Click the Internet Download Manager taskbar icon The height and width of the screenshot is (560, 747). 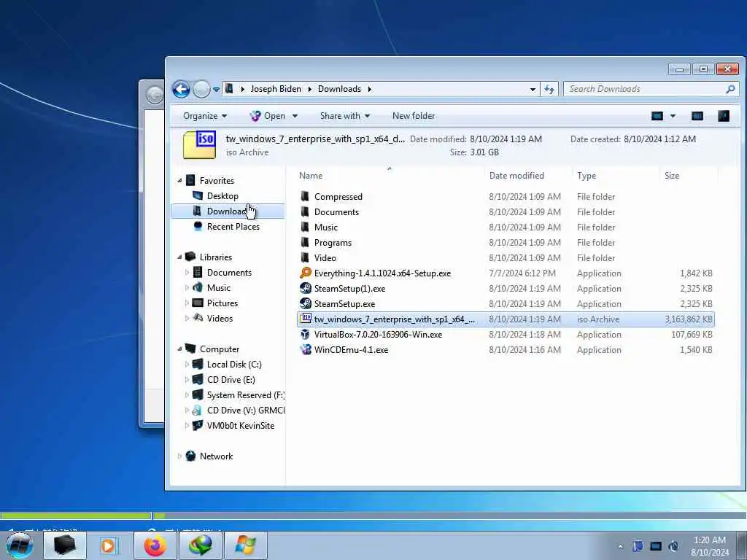(x=200, y=545)
